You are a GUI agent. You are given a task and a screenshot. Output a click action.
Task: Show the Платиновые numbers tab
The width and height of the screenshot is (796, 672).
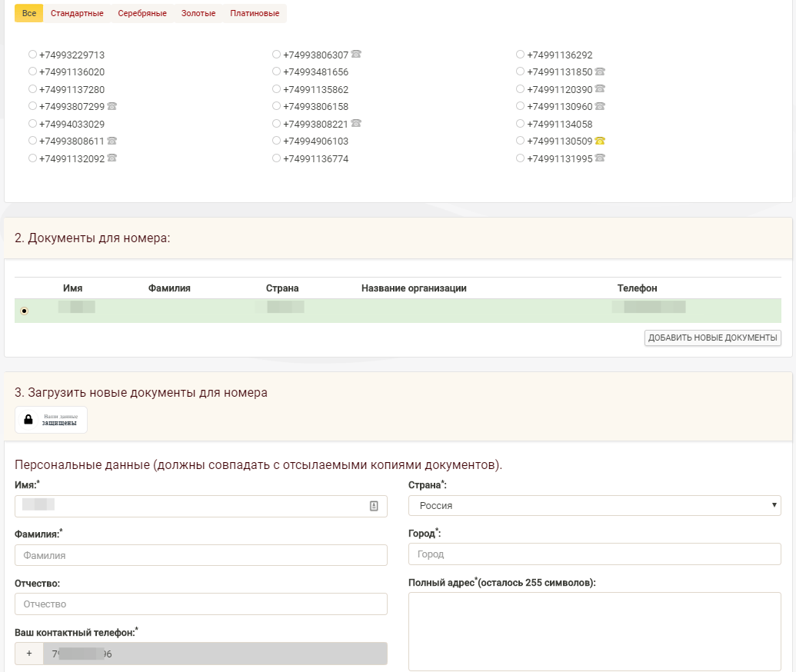click(x=255, y=13)
